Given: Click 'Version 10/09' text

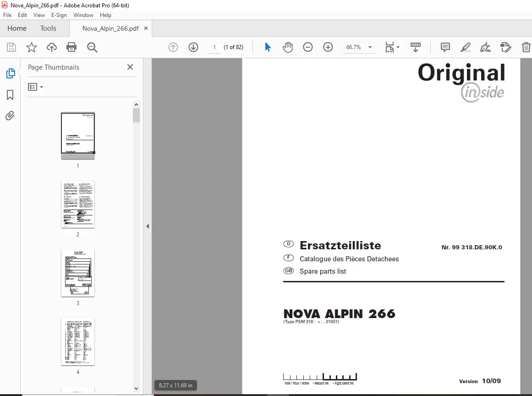Looking at the screenshot, I should 480,381.
